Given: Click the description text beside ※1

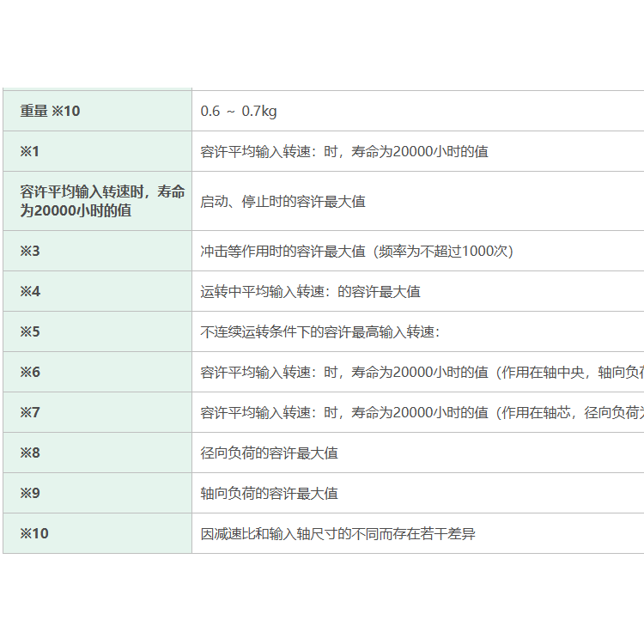Looking at the screenshot, I should coord(344,151).
